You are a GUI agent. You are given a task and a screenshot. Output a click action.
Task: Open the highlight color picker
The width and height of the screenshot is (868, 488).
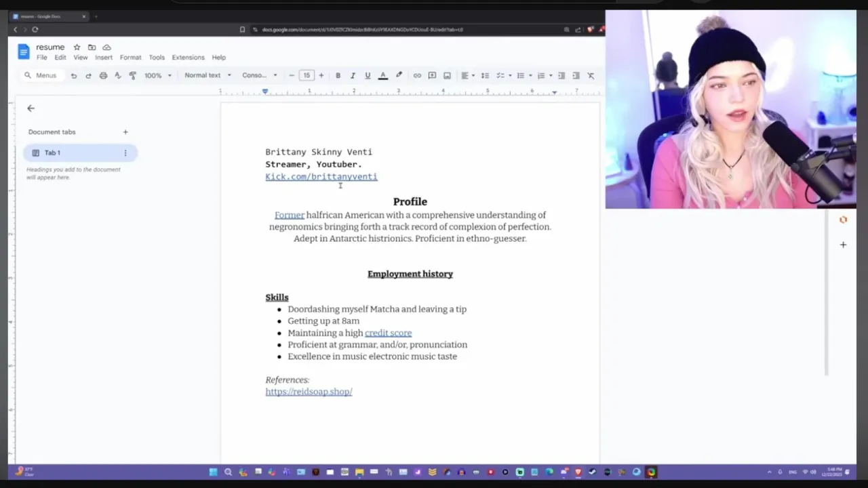pos(399,75)
